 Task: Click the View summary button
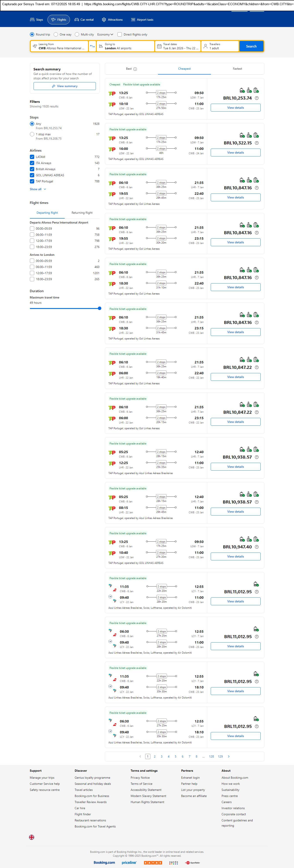click(x=64, y=86)
